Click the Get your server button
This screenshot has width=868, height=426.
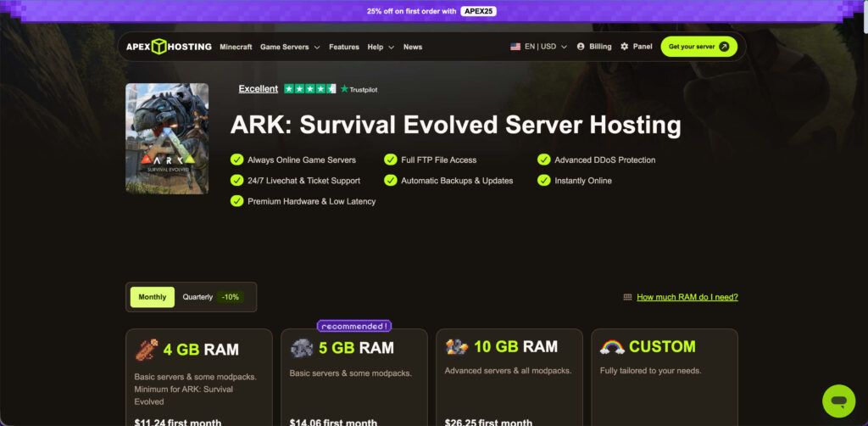[698, 47]
